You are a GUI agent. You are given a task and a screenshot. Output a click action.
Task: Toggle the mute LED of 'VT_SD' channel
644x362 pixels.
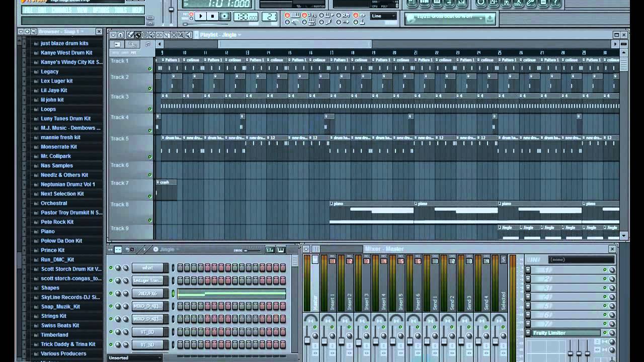click(x=111, y=344)
